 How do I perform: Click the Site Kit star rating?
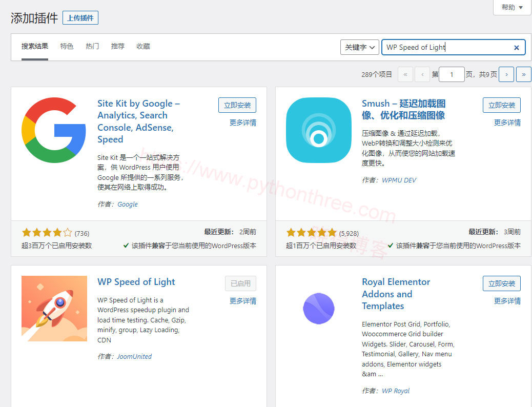point(47,233)
